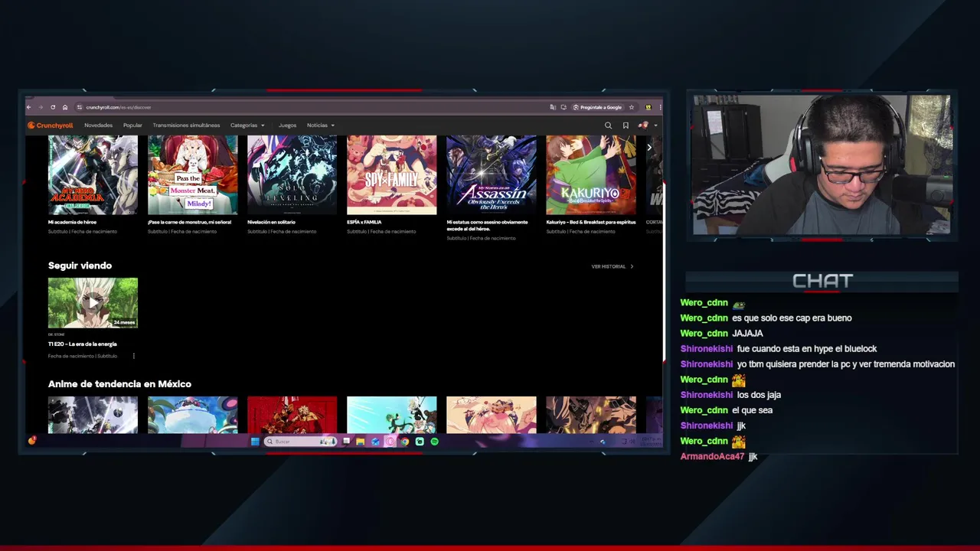Open the Windows Start button
Viewport: 980px width, 551px height.
point(255,442)
